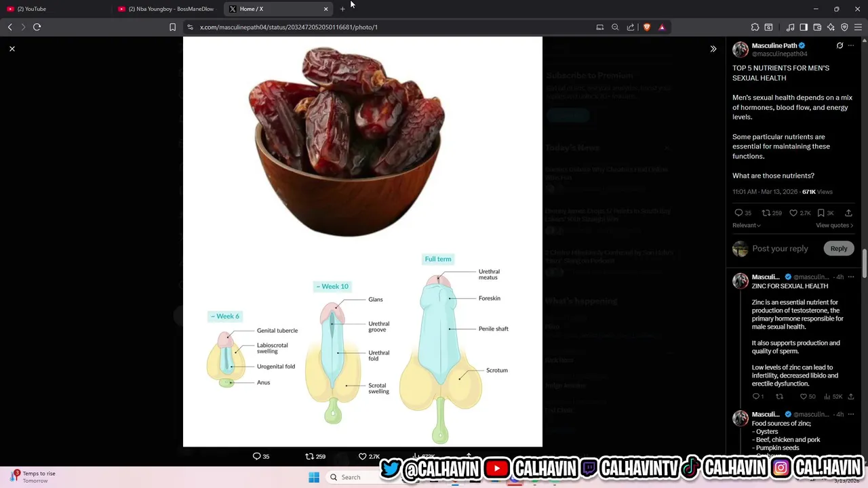Open Masculine Path profile name link

click(x=774, y=45)
